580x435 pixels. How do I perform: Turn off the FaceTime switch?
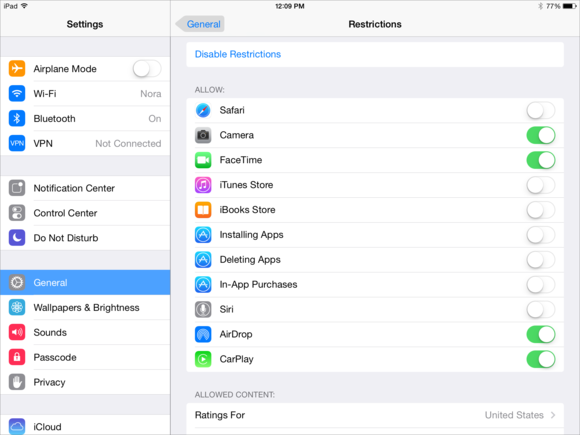(541, 160)
